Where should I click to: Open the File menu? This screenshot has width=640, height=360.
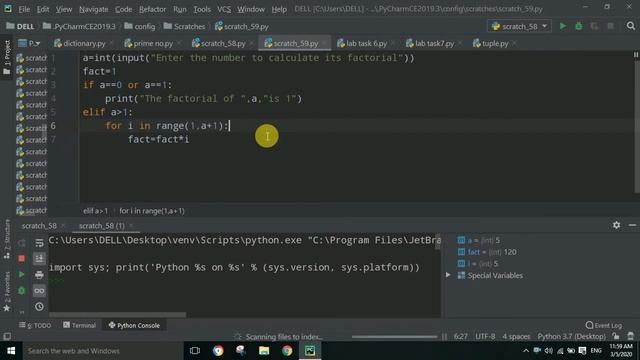[24, 9]
